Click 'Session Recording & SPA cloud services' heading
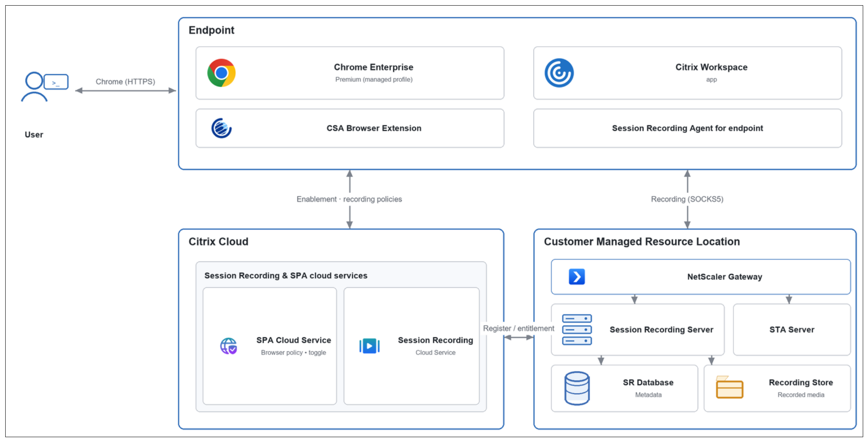The width and height of the screenshot is (868, 444). coord(286,276)
